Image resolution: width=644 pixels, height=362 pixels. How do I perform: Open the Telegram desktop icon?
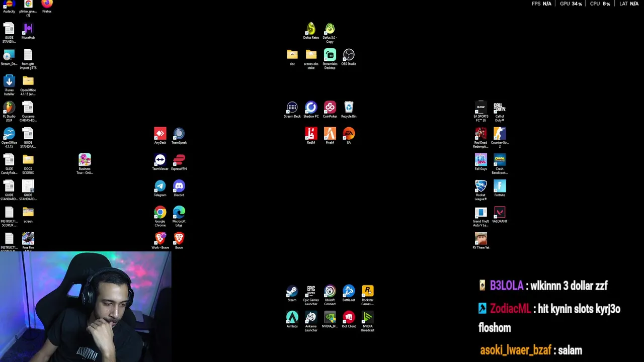tap(160, 188)
